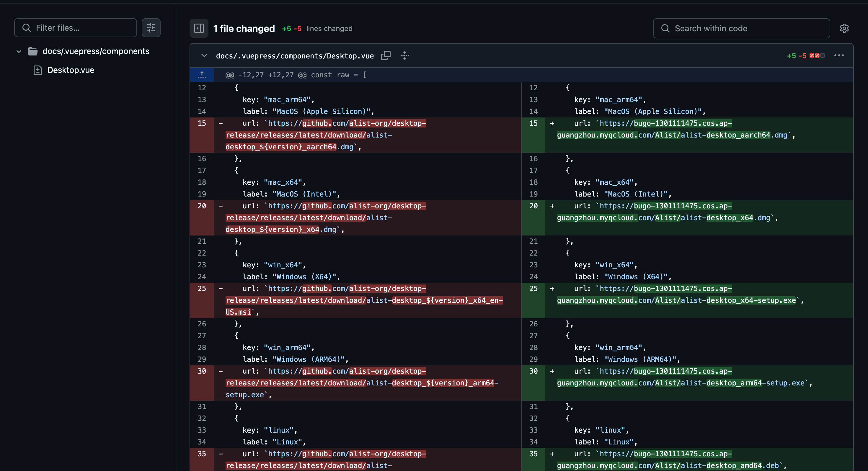The width and height of the screenshot is (868, 471).
Task: Copy the Desktop.vue file path
Action: coord(386,55)
